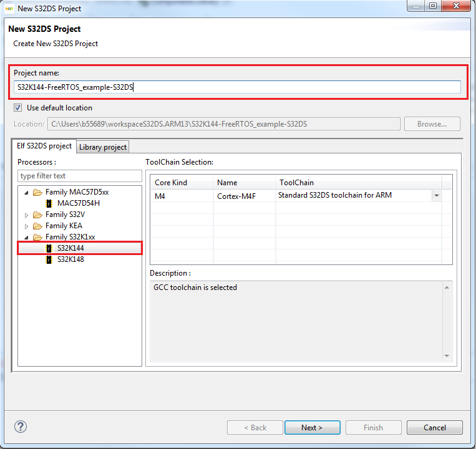This screenshot has width=476, height=449.
Task: Expand the Family S32V tree node
Action: tap(26, 215)
